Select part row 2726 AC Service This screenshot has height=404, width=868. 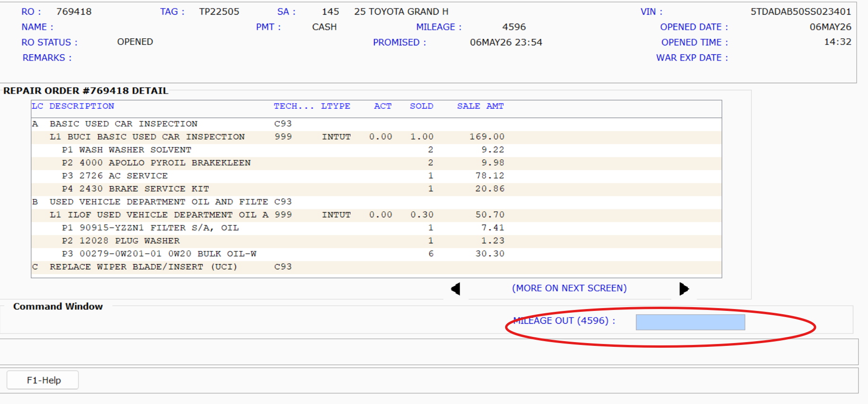tap(376, 176)
